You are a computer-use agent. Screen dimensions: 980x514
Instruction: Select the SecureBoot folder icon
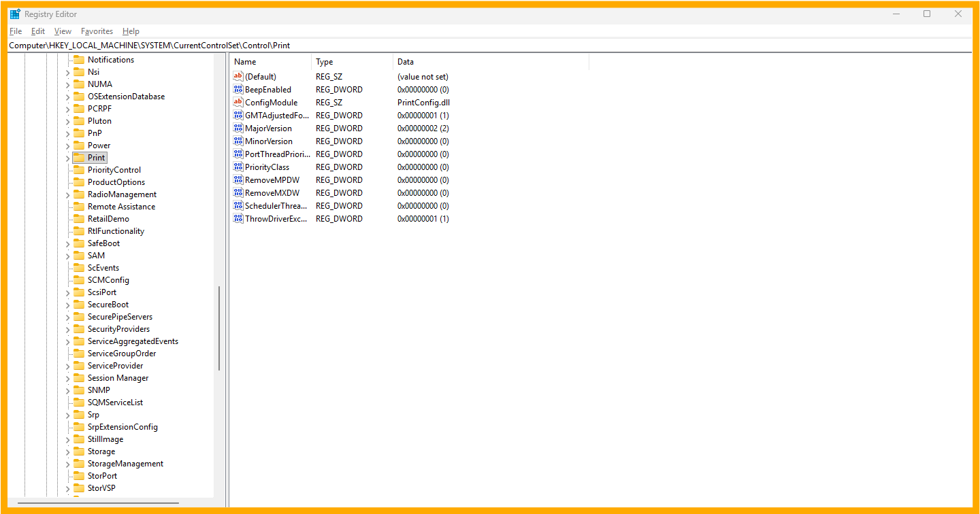click(x=79, y=305)
